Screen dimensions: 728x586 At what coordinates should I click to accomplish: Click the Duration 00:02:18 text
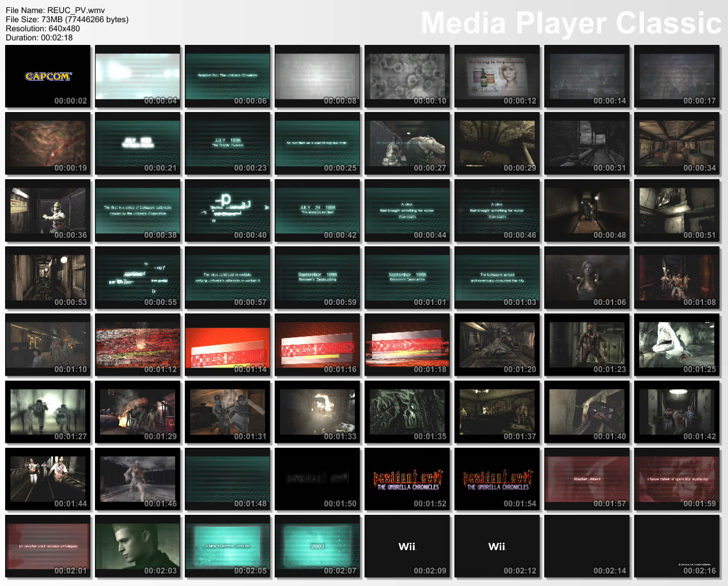click(39, 38)
